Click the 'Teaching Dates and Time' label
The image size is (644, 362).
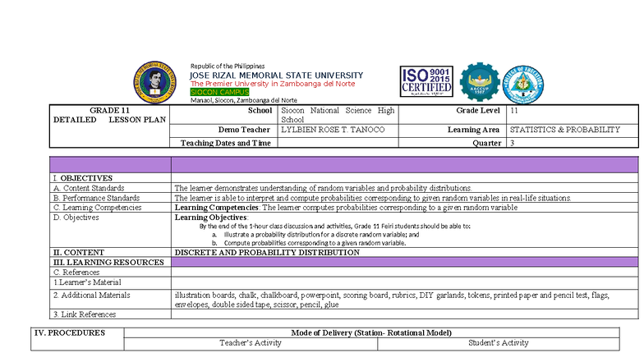pos(225,143)
